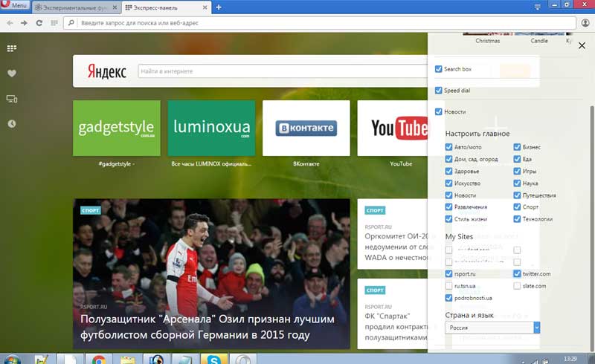Screen dimensions: 595x364
Task: Open the Оргкомитет ОИ news card
Action: pyautogui.click(x=393, y=234)
